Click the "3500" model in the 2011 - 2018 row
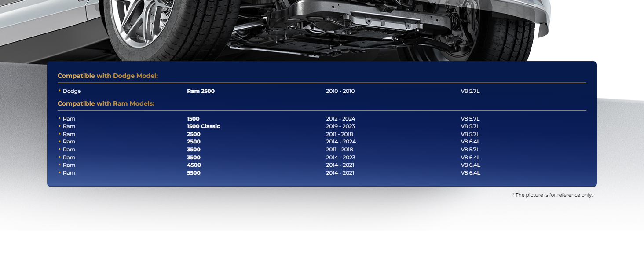Image resolution: width=644 pixels, height=264 pixels. click(x=194, y=150)
